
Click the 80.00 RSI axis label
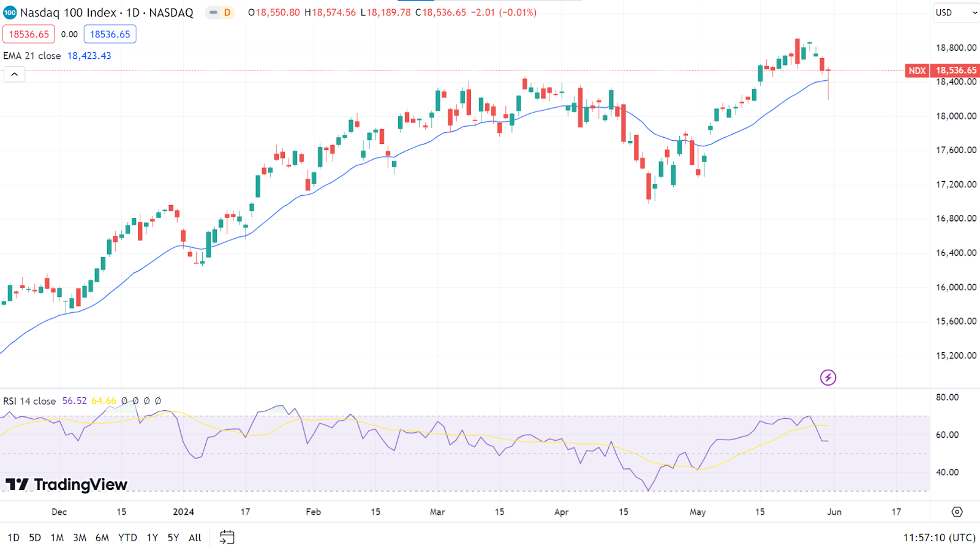pyautogui.click(x=947, y=397)
